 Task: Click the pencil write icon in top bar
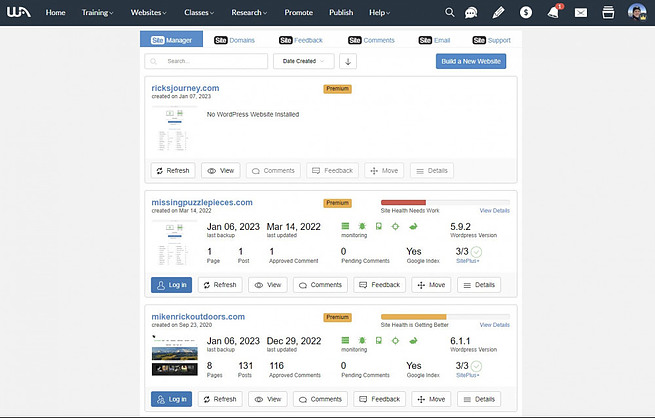(x=498, y=13)
